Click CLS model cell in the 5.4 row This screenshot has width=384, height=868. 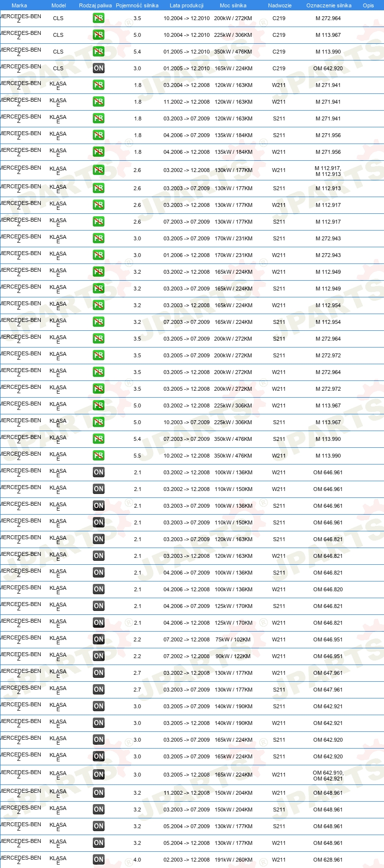[58, 52]
